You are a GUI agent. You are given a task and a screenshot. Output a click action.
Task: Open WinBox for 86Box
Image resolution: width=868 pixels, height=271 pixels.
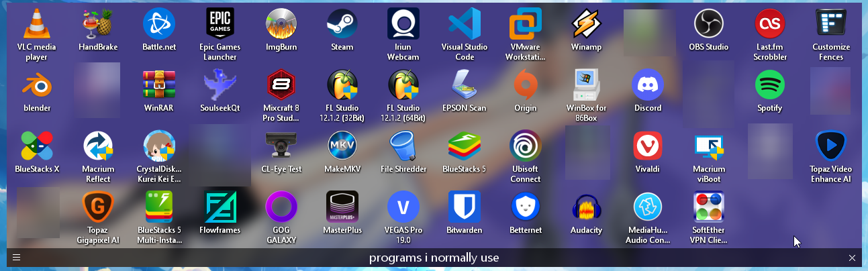[x=587, y=86]
